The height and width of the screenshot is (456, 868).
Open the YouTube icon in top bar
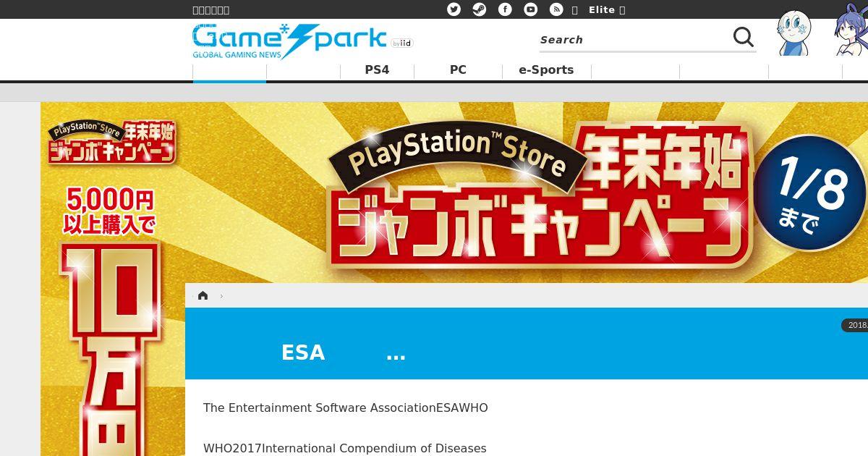pyautogui.click(x=531, y=9)
